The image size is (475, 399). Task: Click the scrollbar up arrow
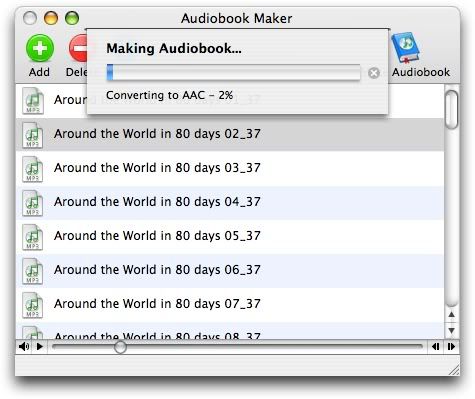[452, 314]
